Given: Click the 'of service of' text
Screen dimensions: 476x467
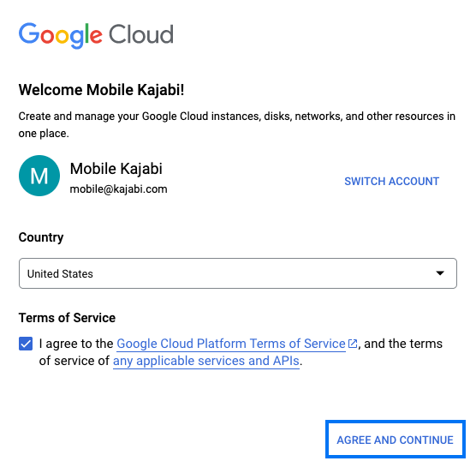Looking at the screenshot, I should click(x=74, y=361).
